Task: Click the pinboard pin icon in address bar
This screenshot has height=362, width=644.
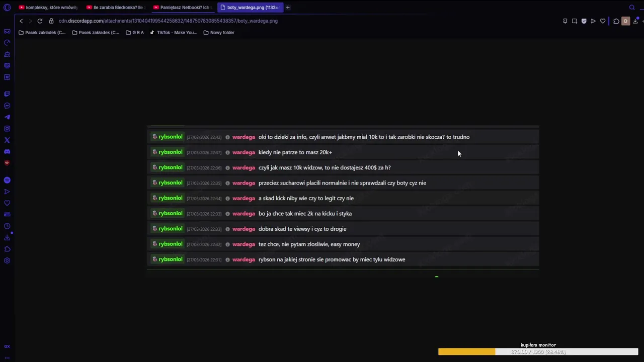Action: click(x=565, y=21)
